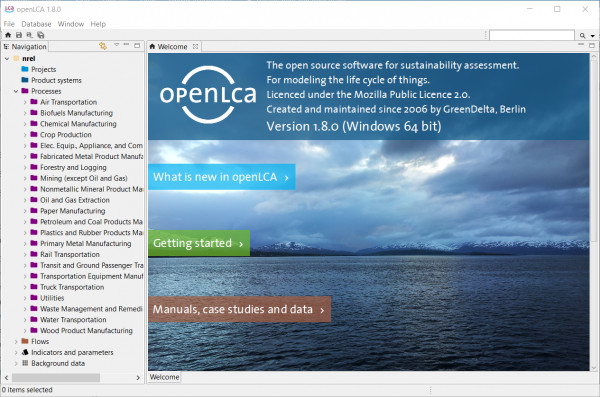Image resolution: width=600 pixels, height=397 pixels.
Task: Collapse the nrel database node
Action: tap(7, 59)
